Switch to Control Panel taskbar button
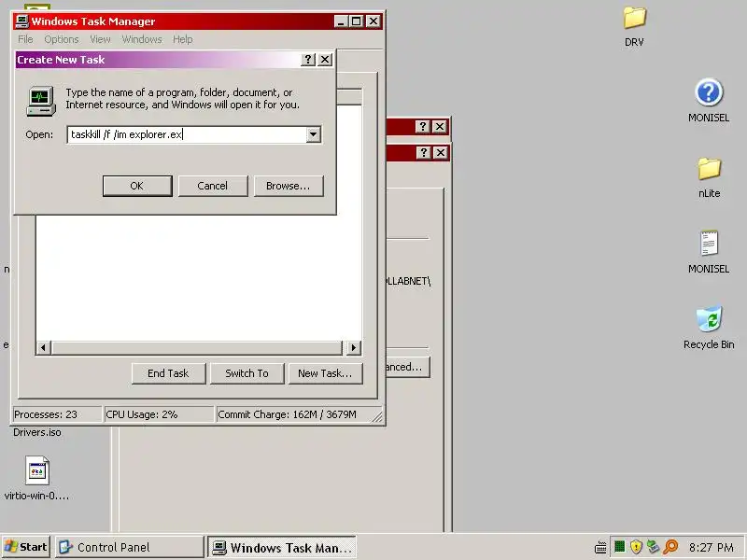Image resolution: width=747 pixels, height=560 pixels. click(x=129, y=547)
